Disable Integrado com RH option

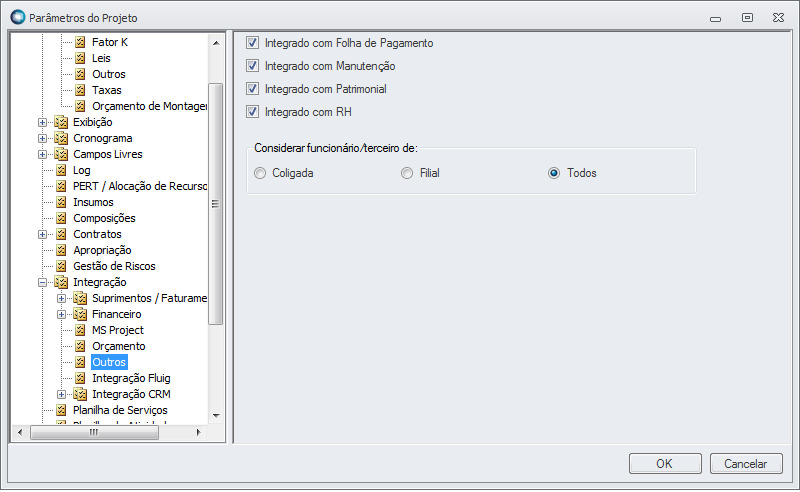(x=253, y=112)
